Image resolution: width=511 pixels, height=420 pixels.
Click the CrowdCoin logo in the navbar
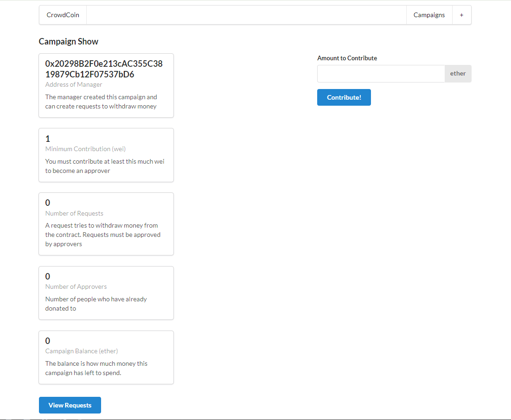coord(63,15)
